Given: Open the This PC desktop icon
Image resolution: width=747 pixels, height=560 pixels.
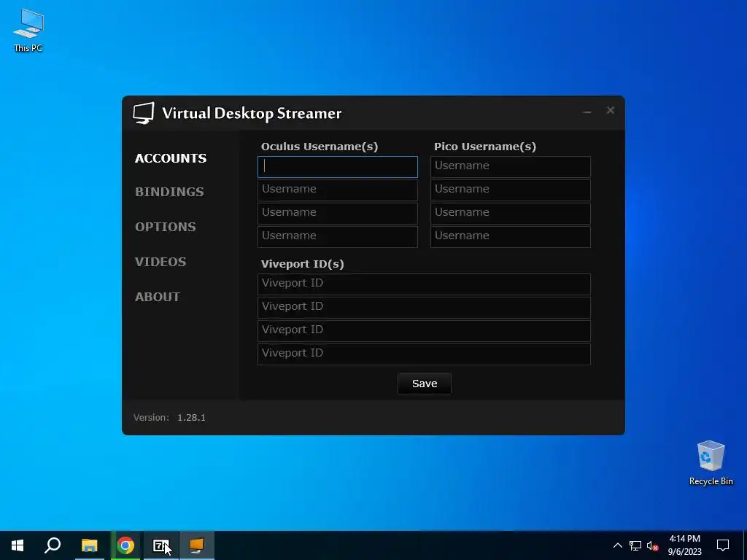Looking at the screenshot, I should pos(28,31).
